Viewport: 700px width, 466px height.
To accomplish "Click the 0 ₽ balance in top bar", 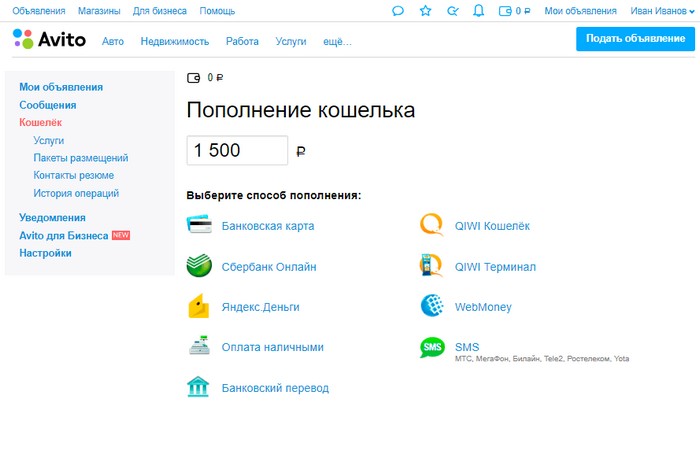I will click(523, 11).
